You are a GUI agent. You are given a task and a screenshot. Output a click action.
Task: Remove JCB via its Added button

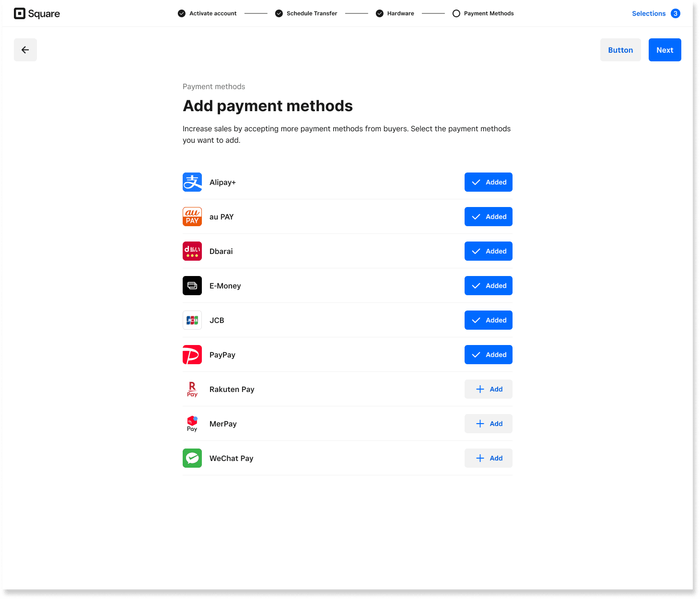(489, 320)
